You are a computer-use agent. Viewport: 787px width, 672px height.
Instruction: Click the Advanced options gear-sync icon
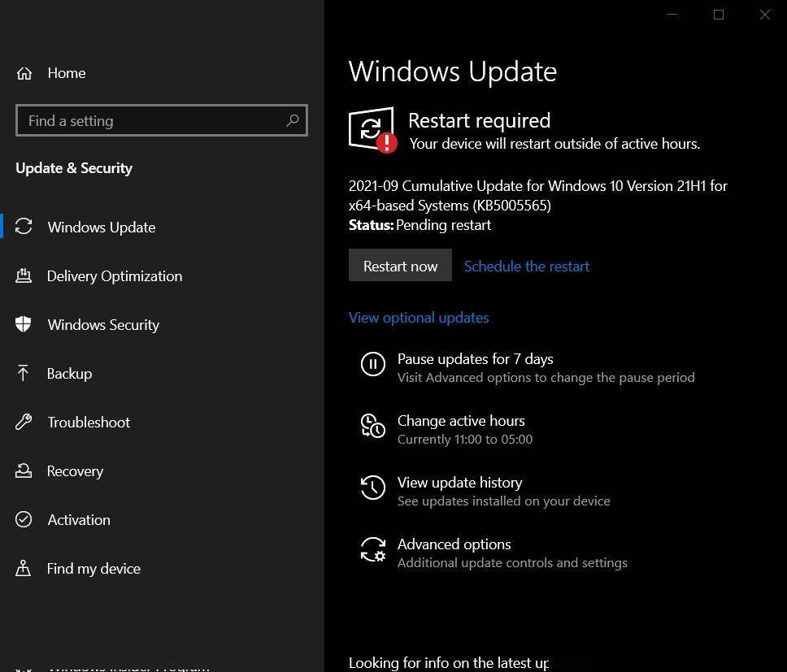(x=373, y=549)
